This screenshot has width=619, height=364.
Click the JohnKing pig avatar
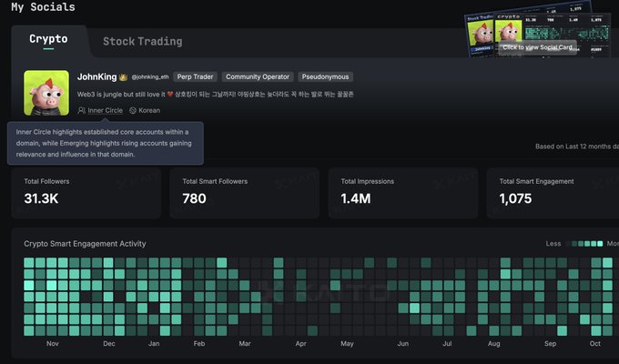46,93
